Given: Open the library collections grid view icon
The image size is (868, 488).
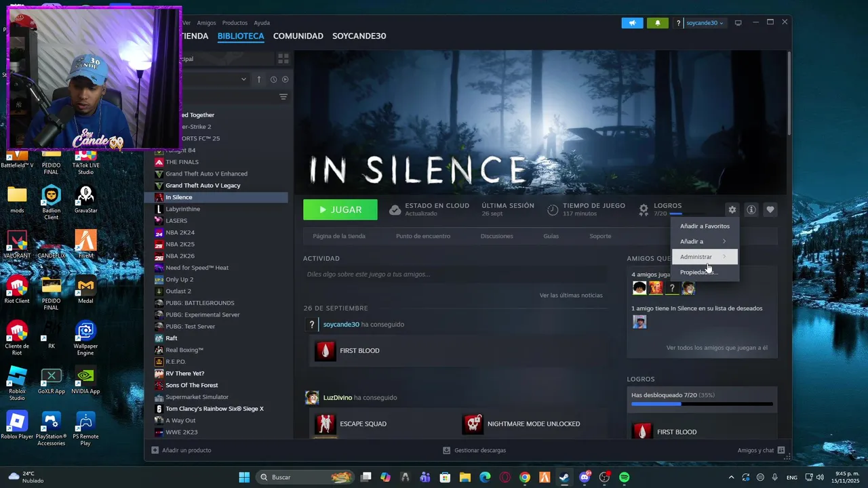Looking at the screenshot, I should pyautogui.click(x=283, y=59).
